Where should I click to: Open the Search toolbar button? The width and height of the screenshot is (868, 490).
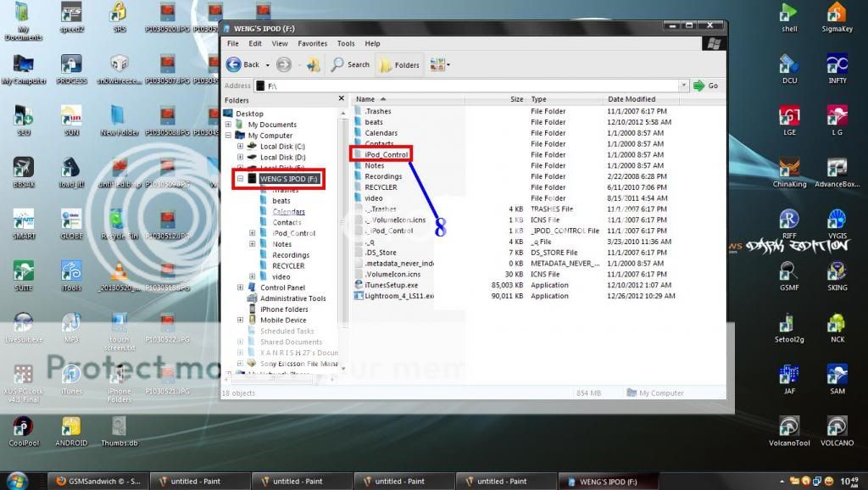point(351,64)
